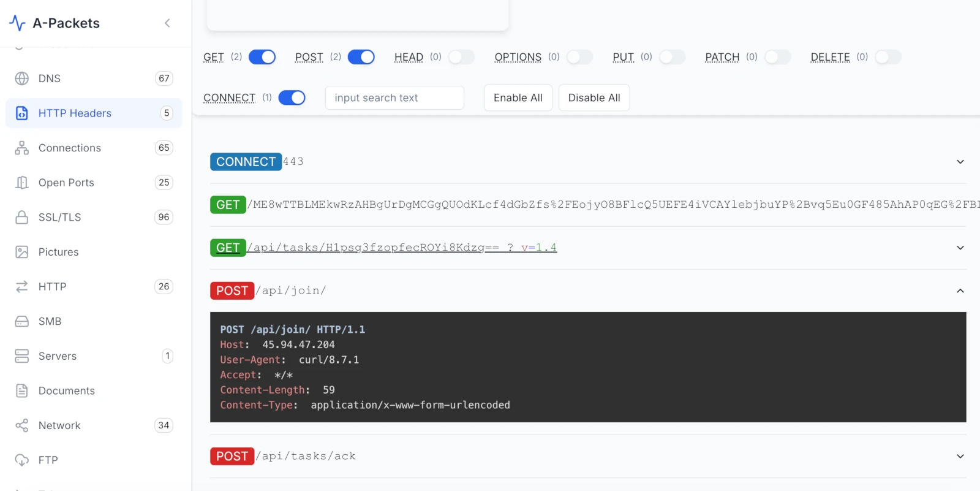Click the Network count badge 34
The height and width of the screenshot is (491, 980).
[164, 425]
